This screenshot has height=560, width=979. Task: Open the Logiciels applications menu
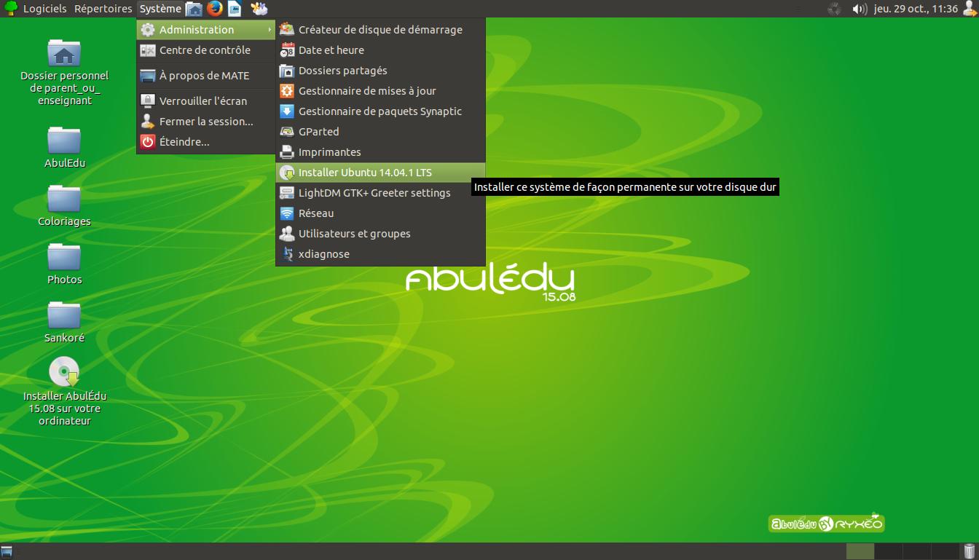(x=44, y=9)
